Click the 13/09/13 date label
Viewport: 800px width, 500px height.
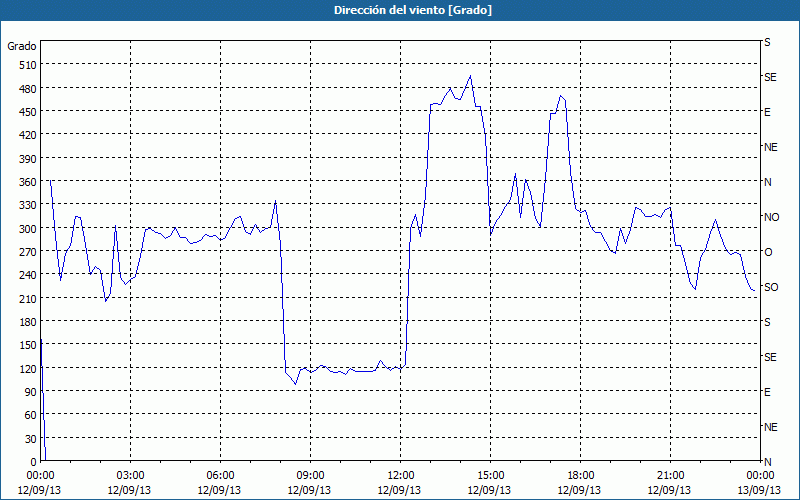point(759,490)
